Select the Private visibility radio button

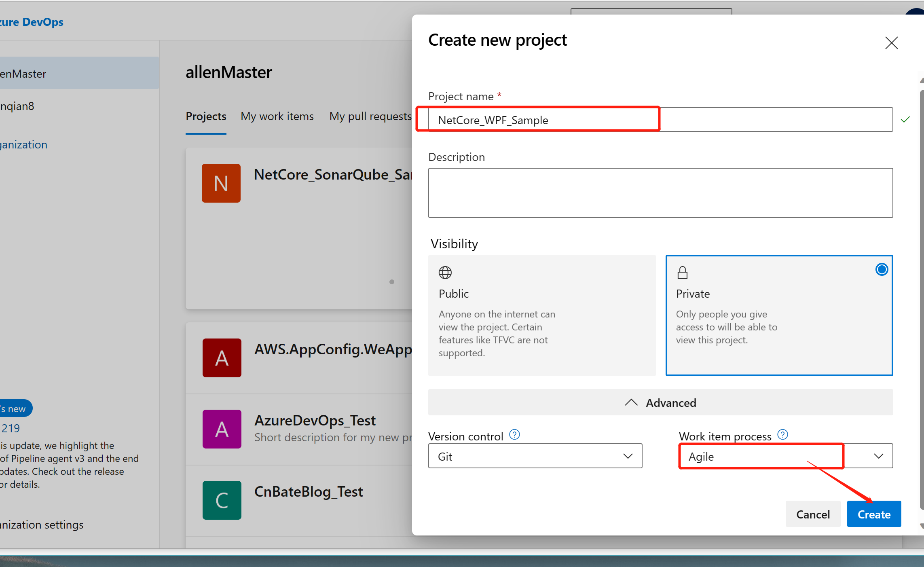(882, 269)
